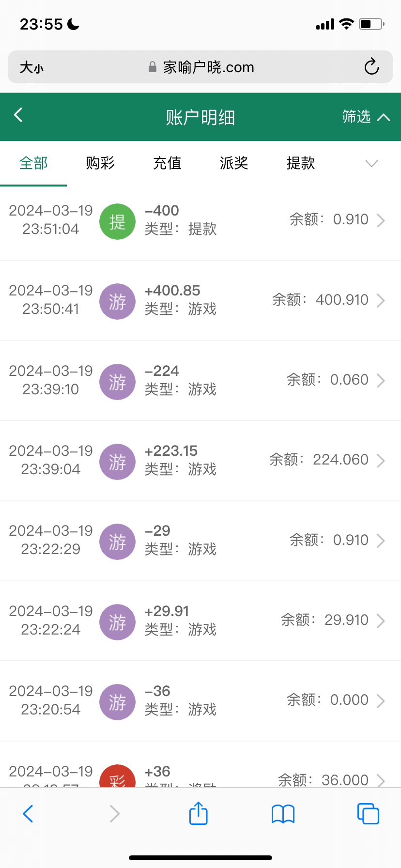Image resolution: width=401 pixels, height=868 pixels.
Task: Select the 提款 tab
Action: point(301,163)
